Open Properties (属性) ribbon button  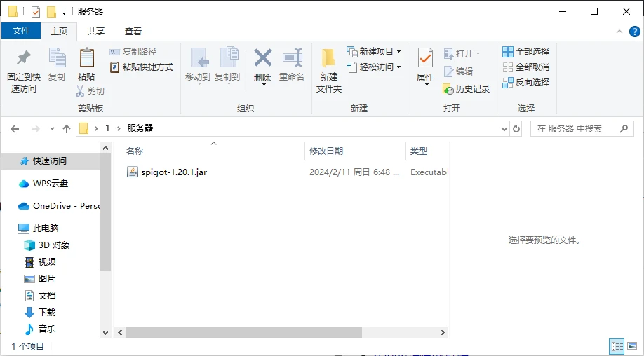(425, 67)
